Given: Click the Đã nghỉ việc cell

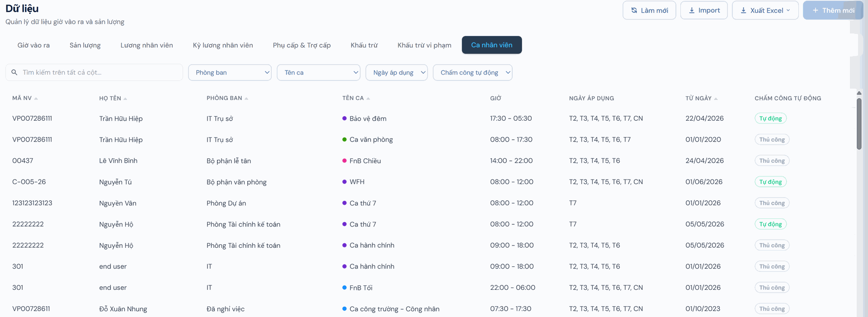Looking at the screenshot, I should coord(226,309).
